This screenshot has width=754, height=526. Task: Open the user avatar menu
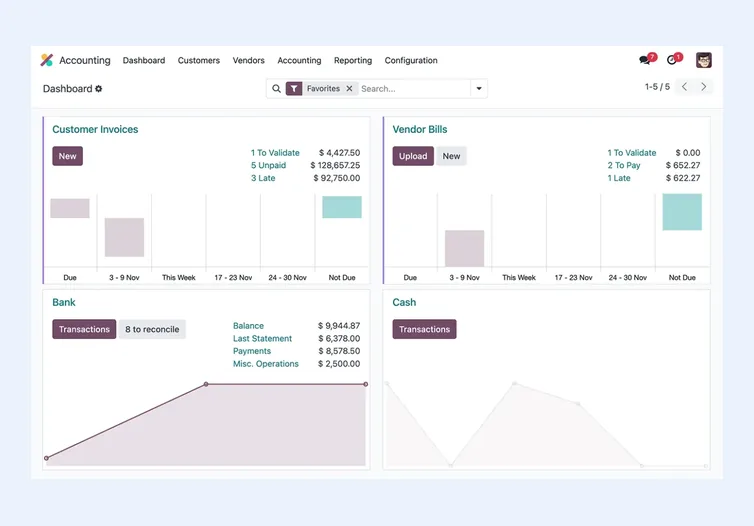(704, 60)
